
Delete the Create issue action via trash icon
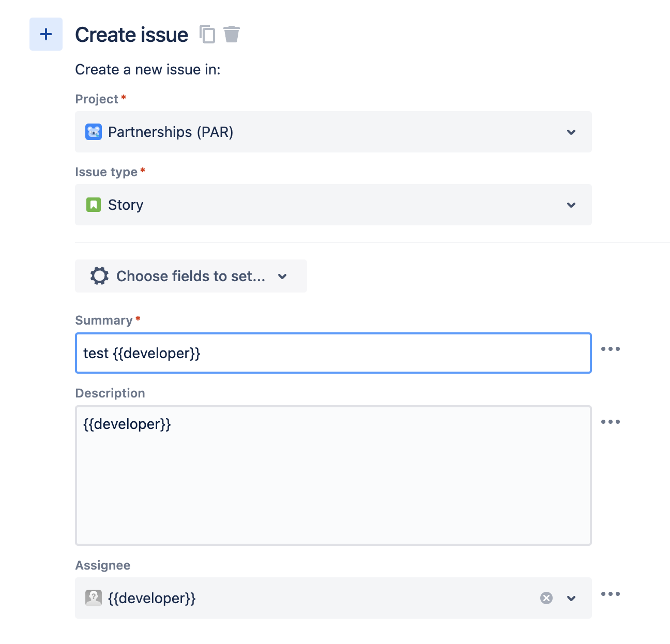(x=232, y=34)
